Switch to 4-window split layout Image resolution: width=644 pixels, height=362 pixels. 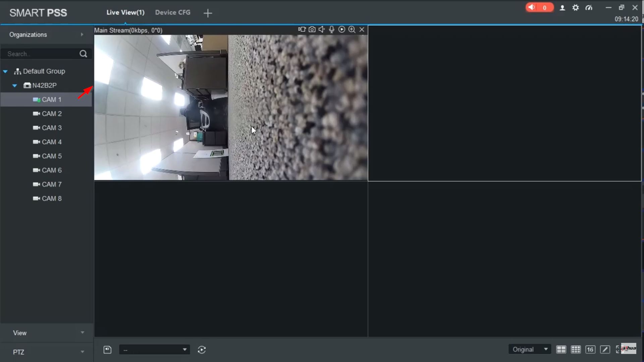pos(561,350)
